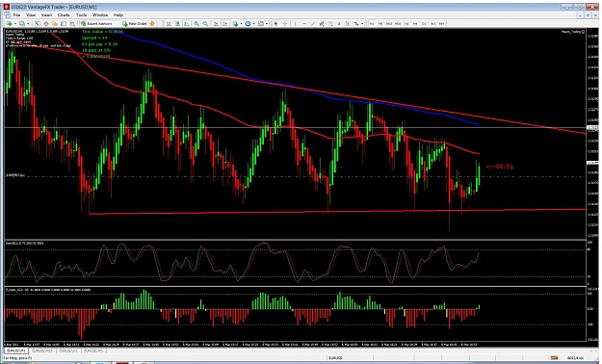The height and width of the screenshot is (364, 602).
Task: Open the Navigator folder-star icon
Action: click(x=55, y=23)
